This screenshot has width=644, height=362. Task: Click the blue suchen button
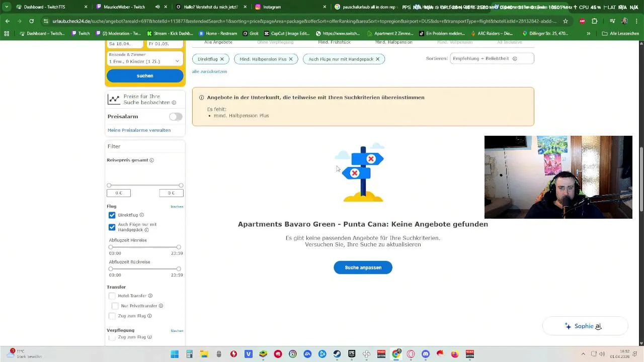tap(145, 76)
